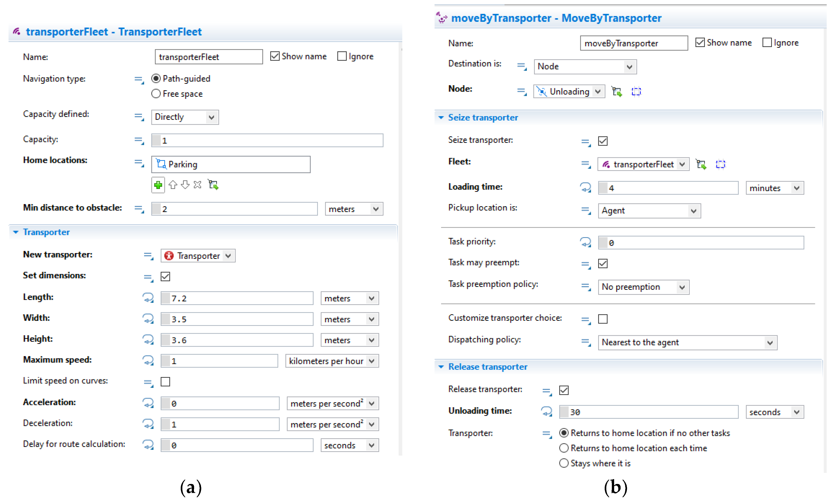The image size is (832, 504).
Task: Open the Dispatching policy dropdown
Action: (687, 342)
